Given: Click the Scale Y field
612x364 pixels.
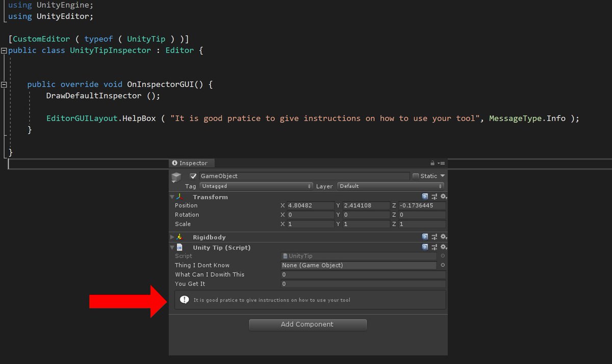Looking at the screenshot, I should click(x=366, y=224).
